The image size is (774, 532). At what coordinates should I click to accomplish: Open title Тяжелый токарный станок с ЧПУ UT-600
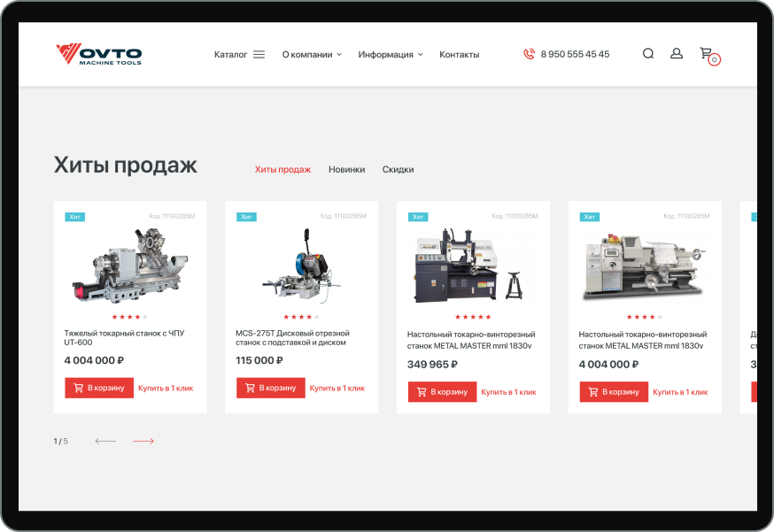(x=124, y=337)
